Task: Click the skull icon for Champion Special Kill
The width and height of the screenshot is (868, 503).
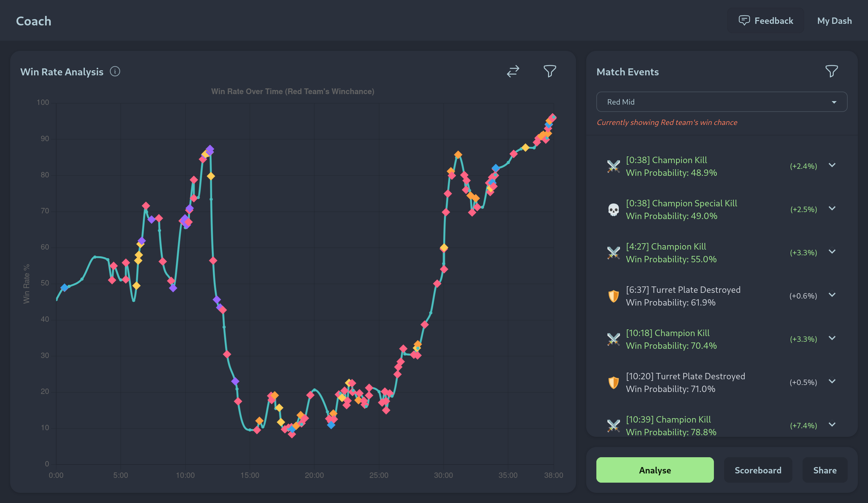Action: (613, 210)
